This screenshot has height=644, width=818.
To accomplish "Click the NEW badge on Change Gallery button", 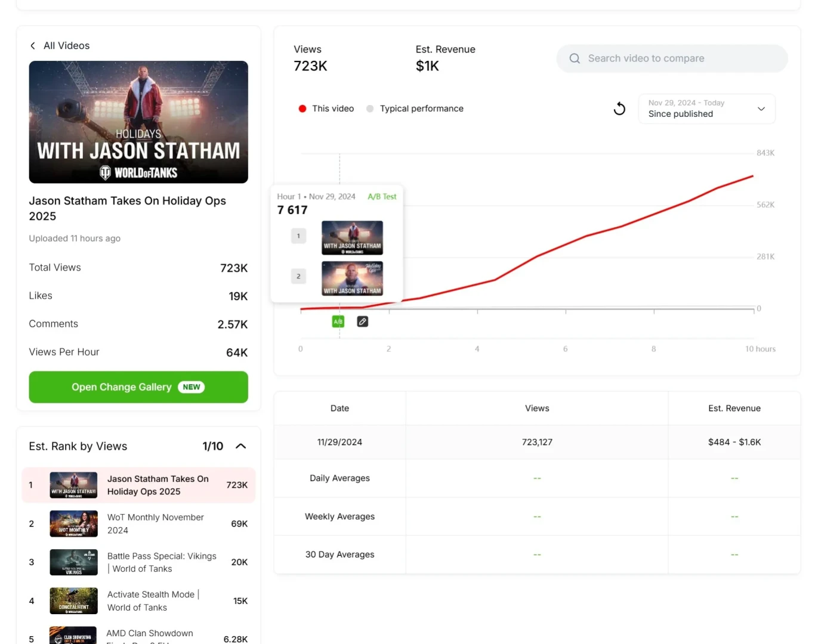I will coord(191,387).
